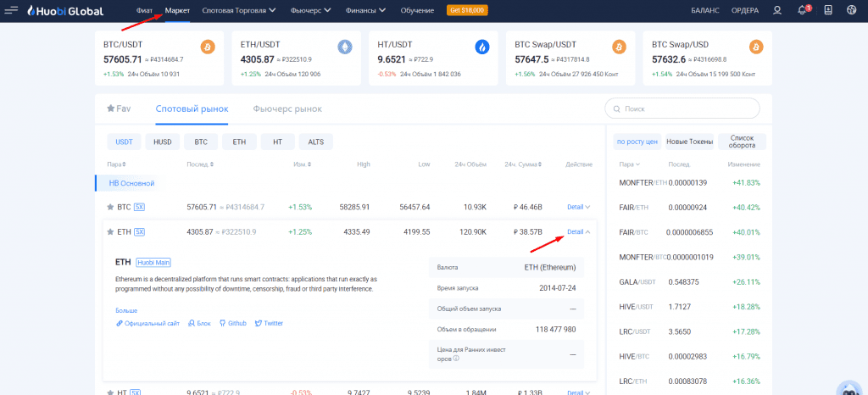Sort by Послед. price column
The height and width of the screenshot is (395, 868).
tap(200, 164)
